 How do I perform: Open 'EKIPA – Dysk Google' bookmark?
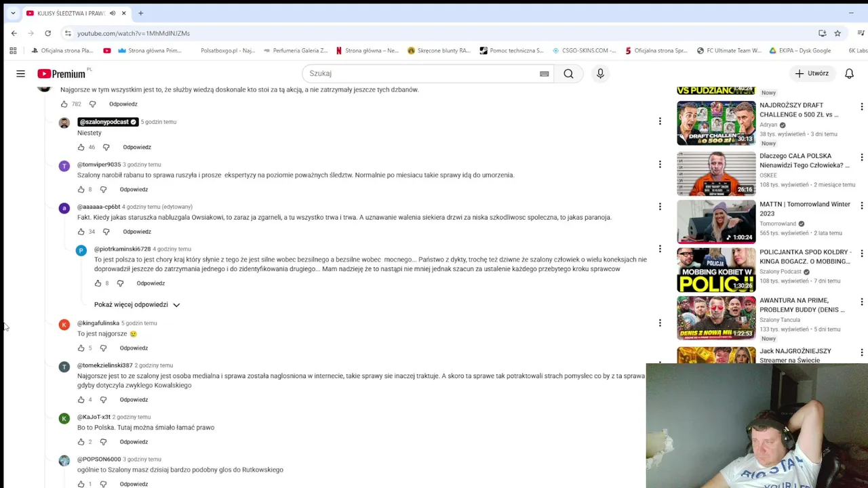800,50
